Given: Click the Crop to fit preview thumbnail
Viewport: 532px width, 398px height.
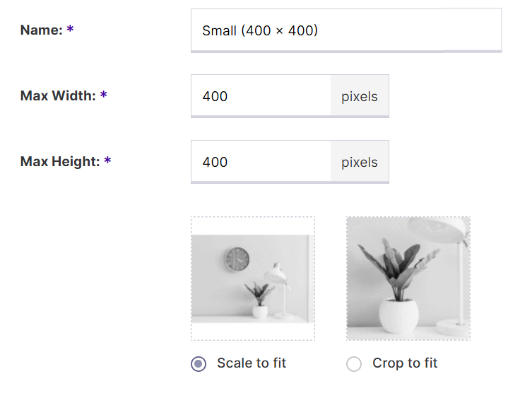Looking at the screenshot, I should [408, 279].
